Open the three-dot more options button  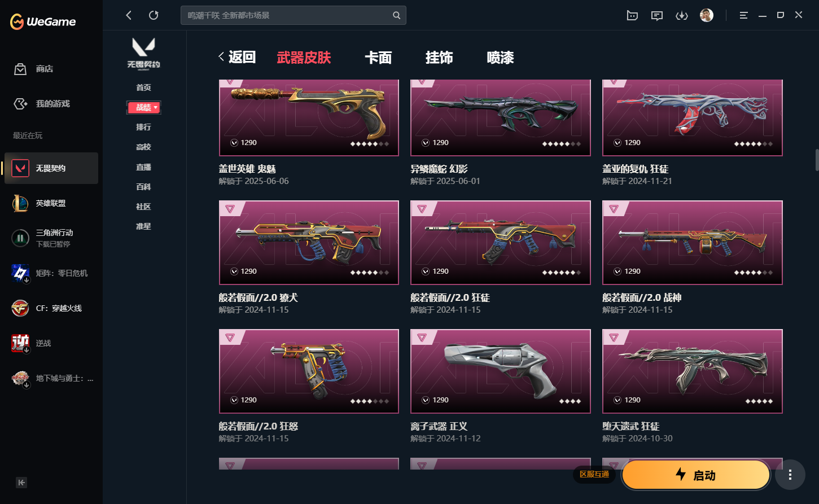click(790, 475)
